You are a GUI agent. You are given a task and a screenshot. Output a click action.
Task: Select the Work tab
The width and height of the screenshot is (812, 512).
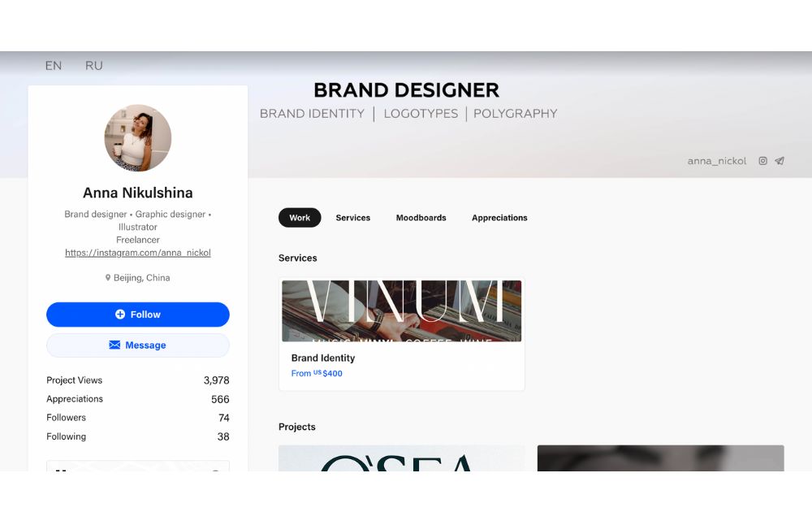300,218
